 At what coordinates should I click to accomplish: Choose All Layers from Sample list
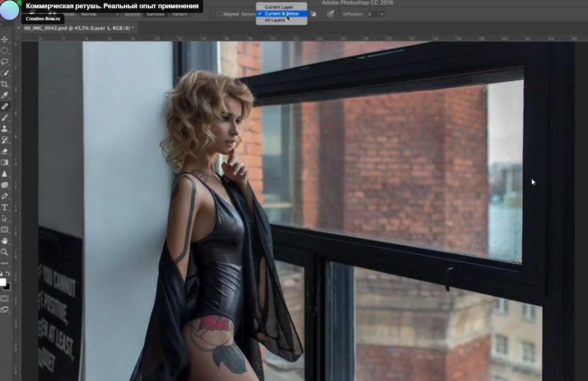(x=275, y=20)
